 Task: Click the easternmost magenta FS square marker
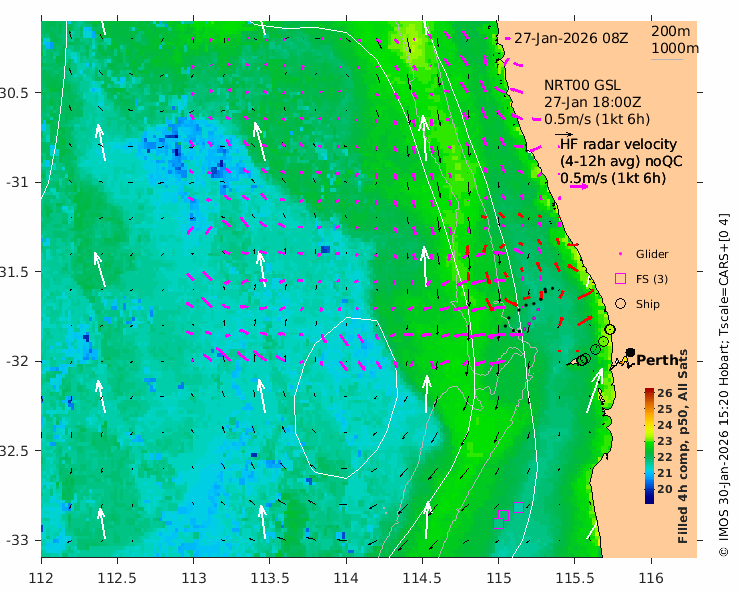[518, 507]
